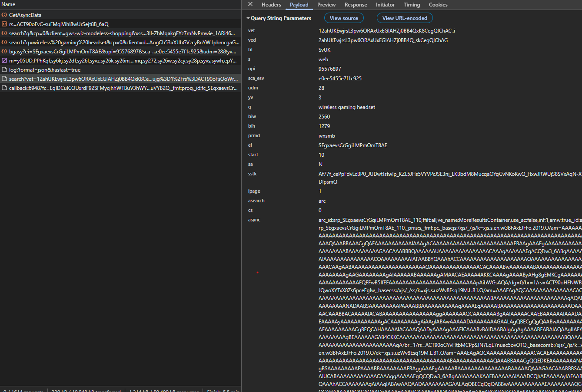Select the wireless gaming headset value of parameter q

tap(346, 107)
